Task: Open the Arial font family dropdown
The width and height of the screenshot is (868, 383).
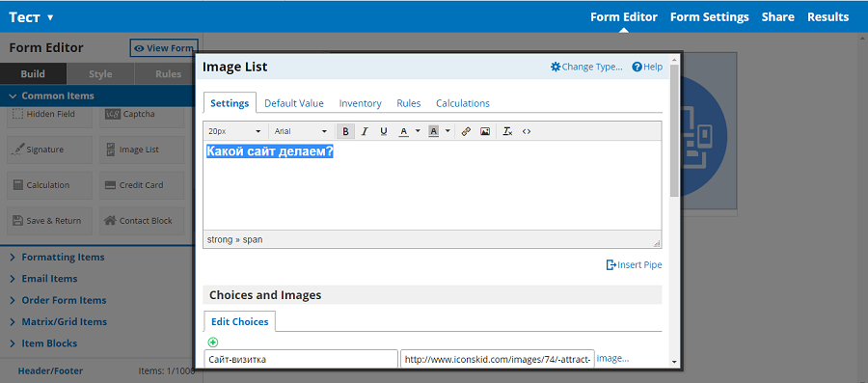Action: [x=301, y=131]
